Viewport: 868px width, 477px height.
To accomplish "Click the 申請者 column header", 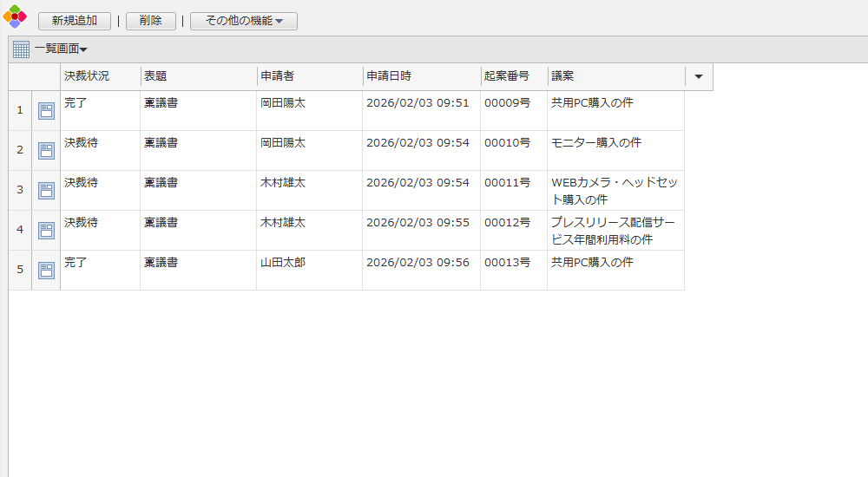I will pos(278,76).
